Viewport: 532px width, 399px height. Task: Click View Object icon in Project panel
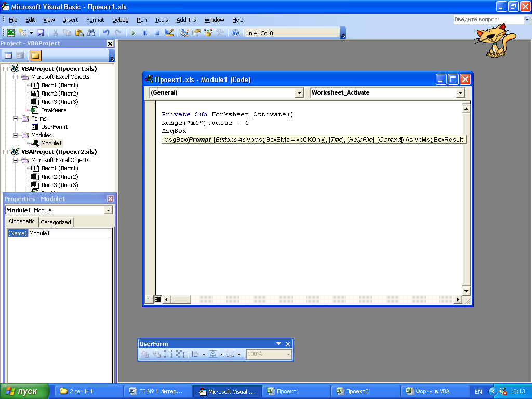(x=20, y=56)
